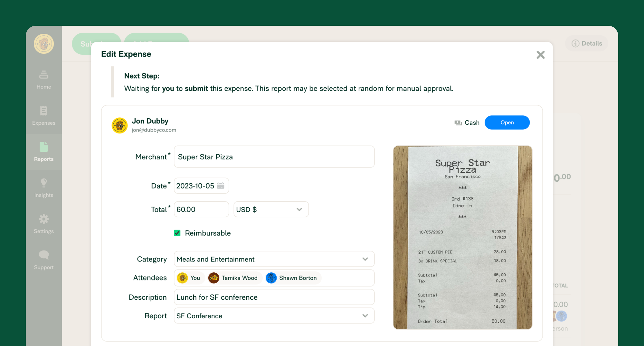Click the Next Step heading

(x=142, y=76)
